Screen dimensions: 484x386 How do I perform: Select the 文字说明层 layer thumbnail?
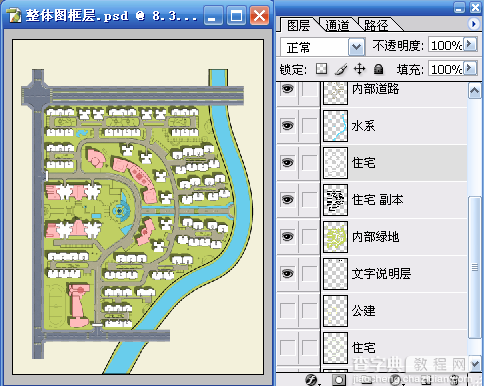(335, 274)
